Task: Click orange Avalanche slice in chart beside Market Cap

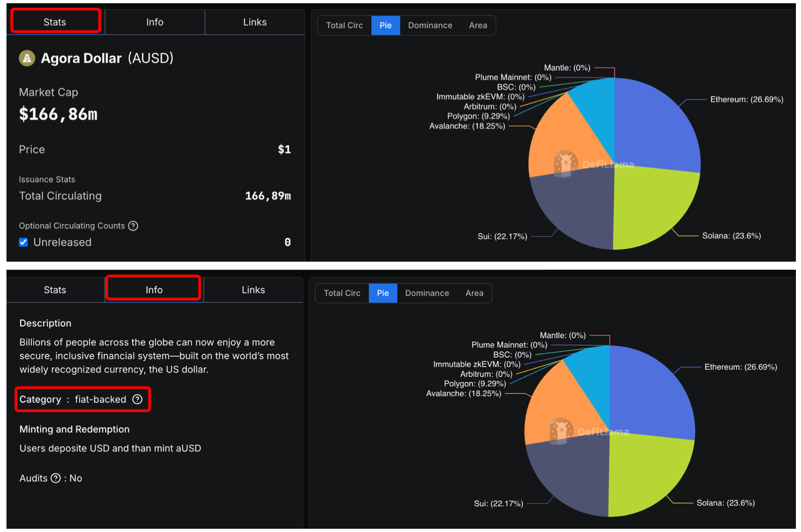Action: pyautogui.click(x=565, y=139)
